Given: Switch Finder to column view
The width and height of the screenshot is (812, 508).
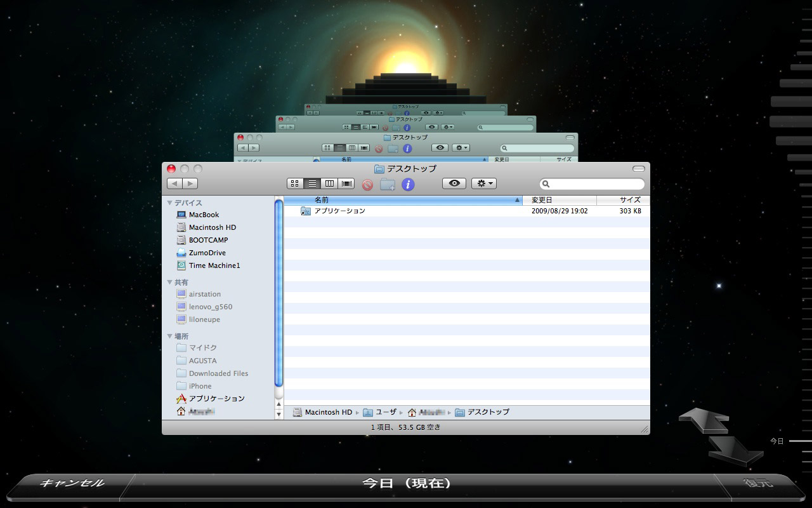Looking at the screenshot, I should click(x=329, y=184).
